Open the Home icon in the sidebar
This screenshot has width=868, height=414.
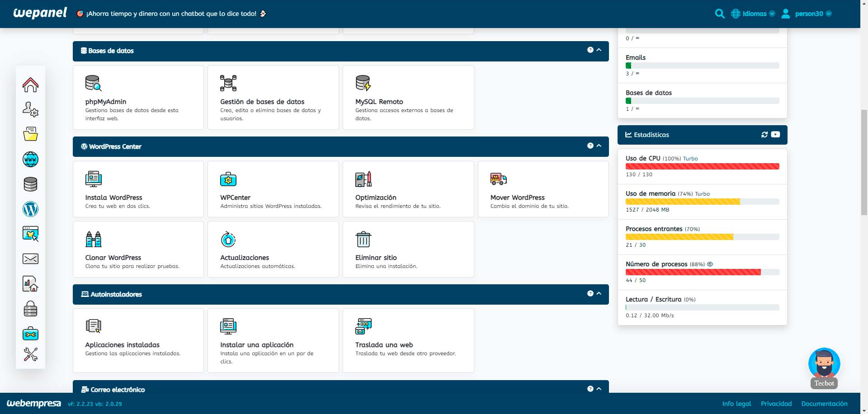coord(30,85)
